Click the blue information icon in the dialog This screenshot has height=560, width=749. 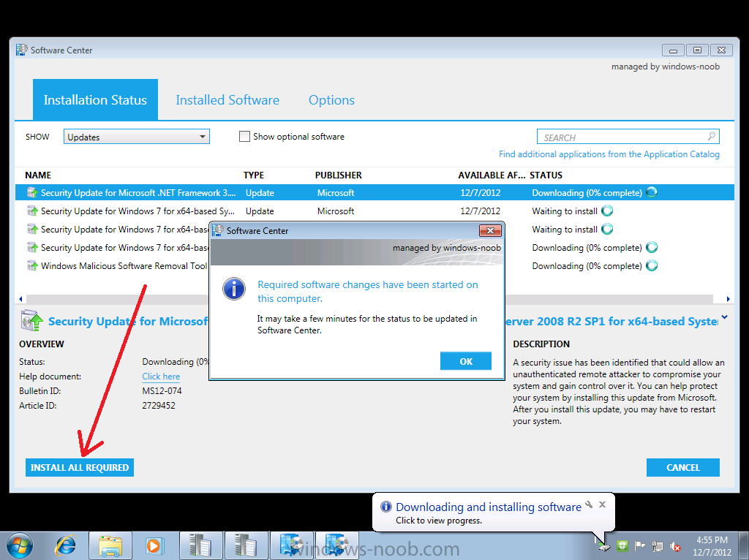coord(234,289)
